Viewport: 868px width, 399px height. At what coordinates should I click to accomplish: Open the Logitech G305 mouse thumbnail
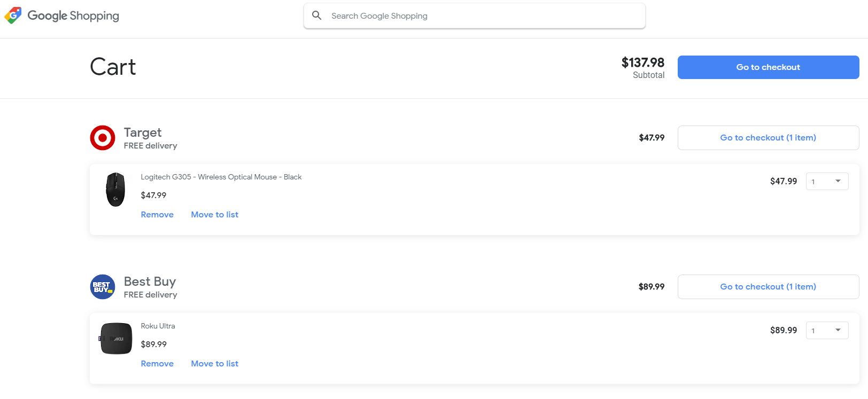pos(115,189)
